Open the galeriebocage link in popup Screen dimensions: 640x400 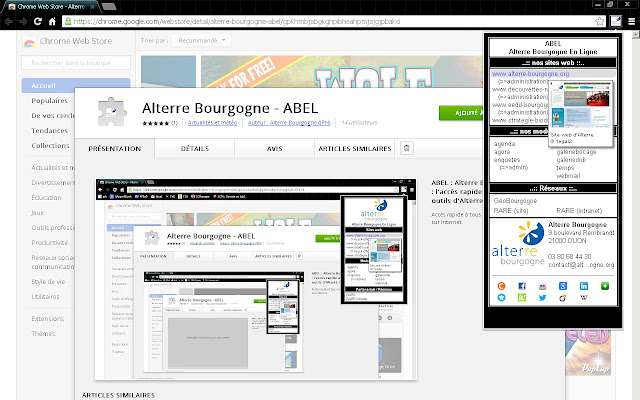(576, 152)
